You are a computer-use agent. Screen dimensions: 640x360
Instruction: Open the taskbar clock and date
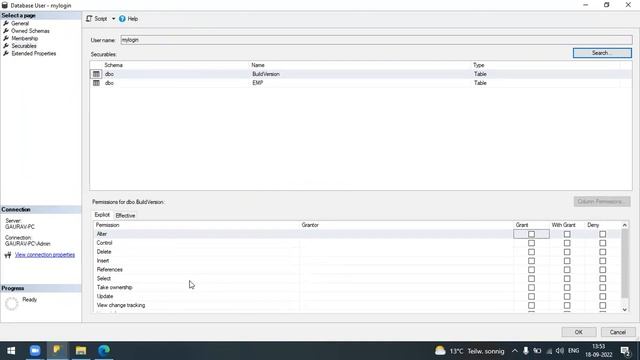click(599, 351)
